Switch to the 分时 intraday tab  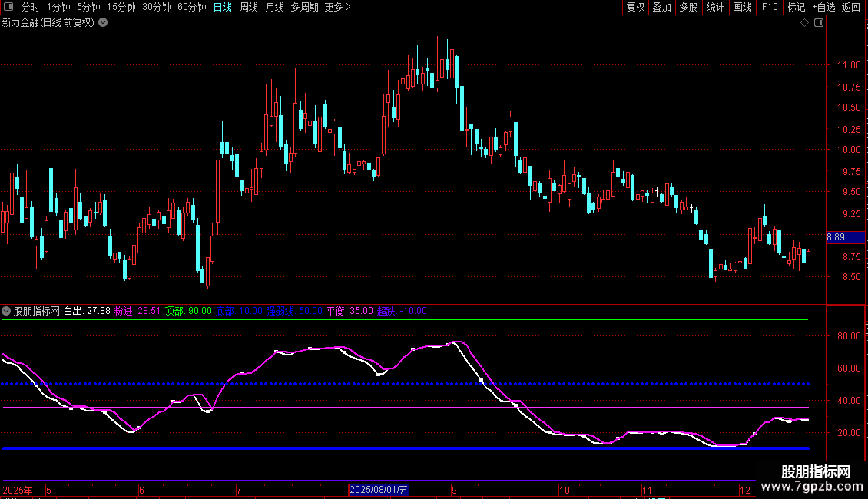click(x=31, y=7)
